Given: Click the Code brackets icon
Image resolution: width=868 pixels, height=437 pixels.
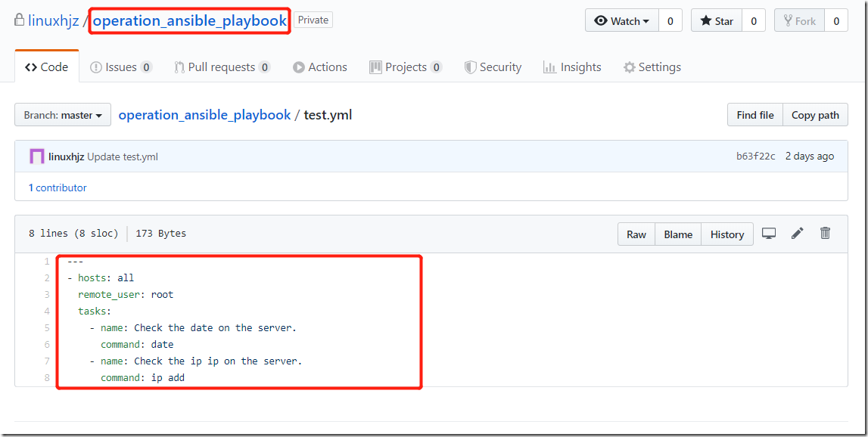Looking at the screenshot, I should [x=32, y=67].
